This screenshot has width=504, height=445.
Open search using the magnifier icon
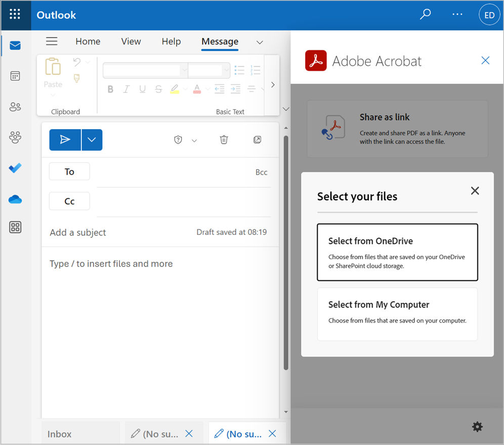coord(425,14)
